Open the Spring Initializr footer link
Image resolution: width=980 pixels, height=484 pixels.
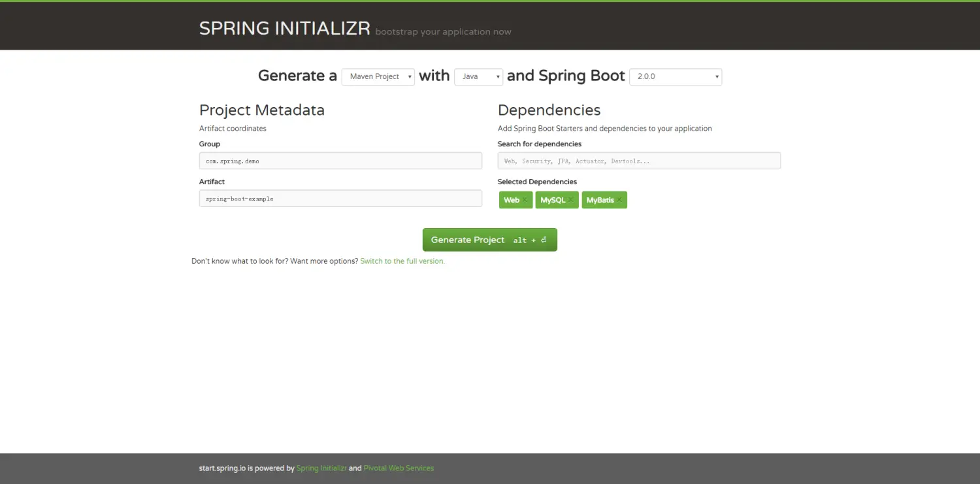pos(321,468)
